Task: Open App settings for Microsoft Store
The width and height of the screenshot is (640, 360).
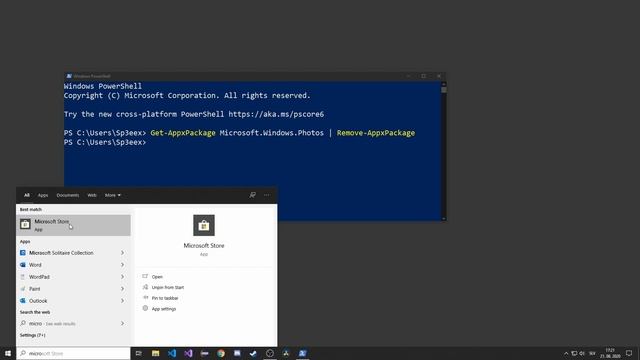Action: pos(164,309)
